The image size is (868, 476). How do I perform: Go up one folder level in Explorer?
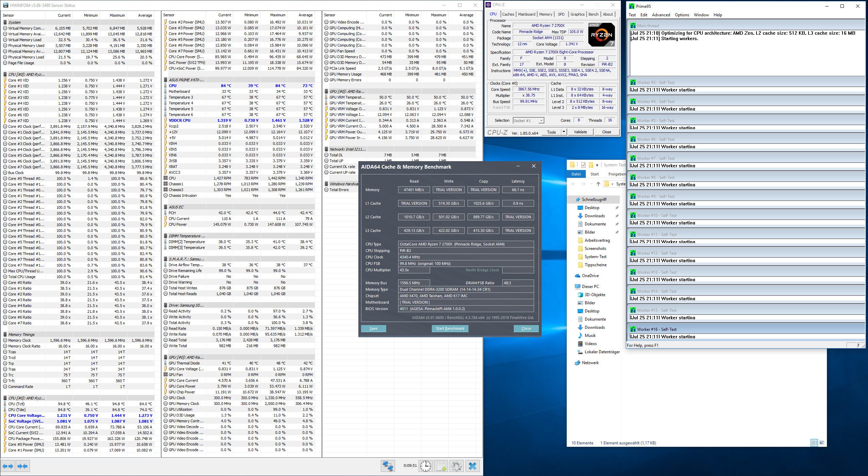tap(598, 184)
